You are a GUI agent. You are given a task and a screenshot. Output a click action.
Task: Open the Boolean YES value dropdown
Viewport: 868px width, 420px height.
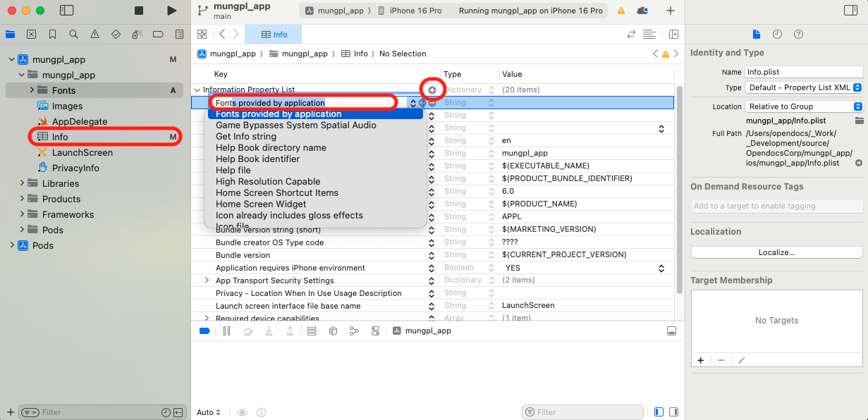click(661, 268)
